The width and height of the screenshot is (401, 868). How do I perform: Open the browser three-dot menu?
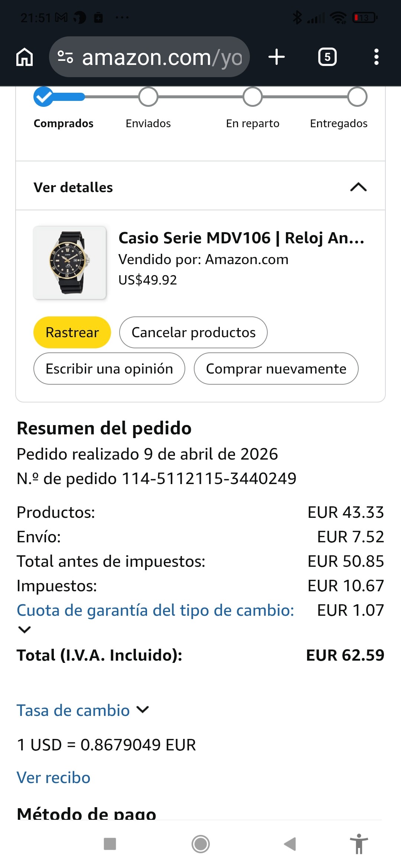click(376, 57)
